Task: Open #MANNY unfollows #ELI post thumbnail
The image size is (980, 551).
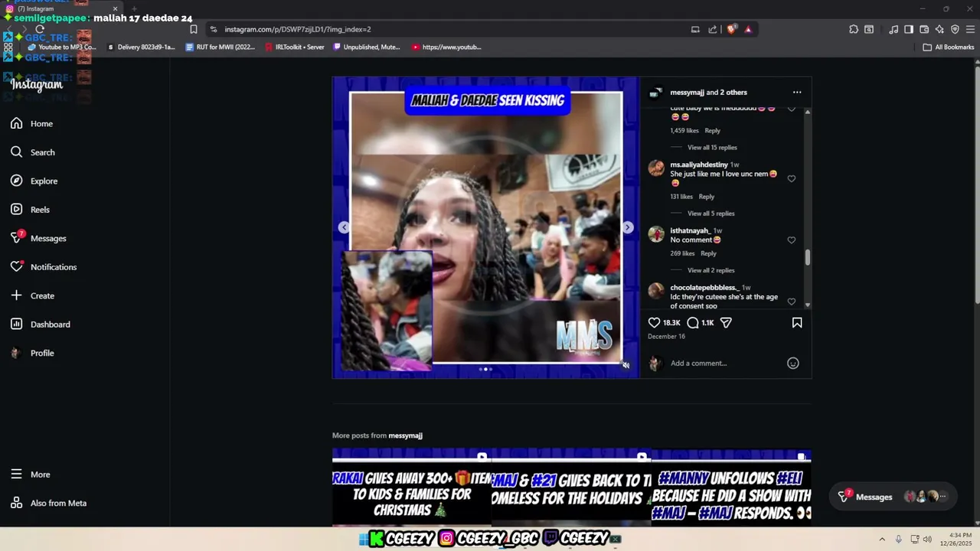Action: [731, 487]
